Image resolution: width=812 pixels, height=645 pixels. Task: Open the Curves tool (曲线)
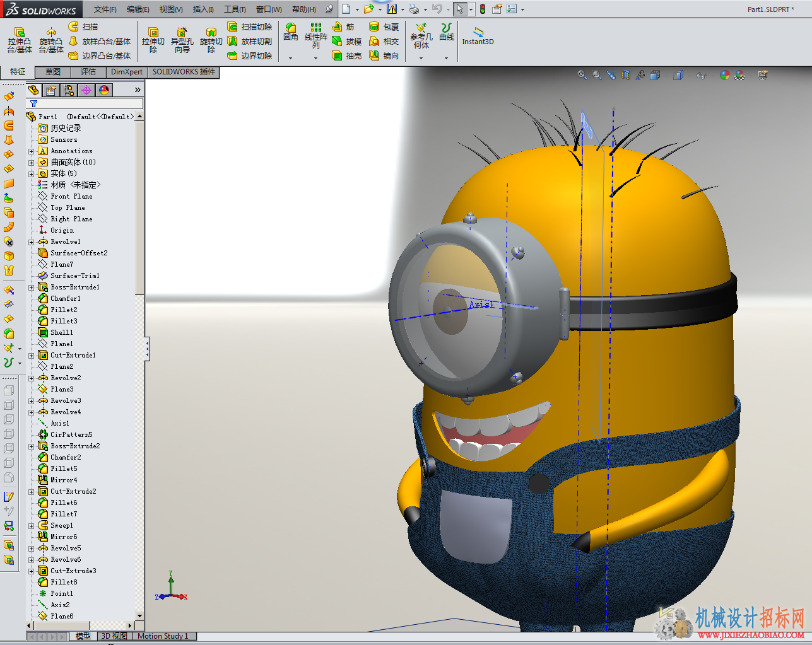447,32
